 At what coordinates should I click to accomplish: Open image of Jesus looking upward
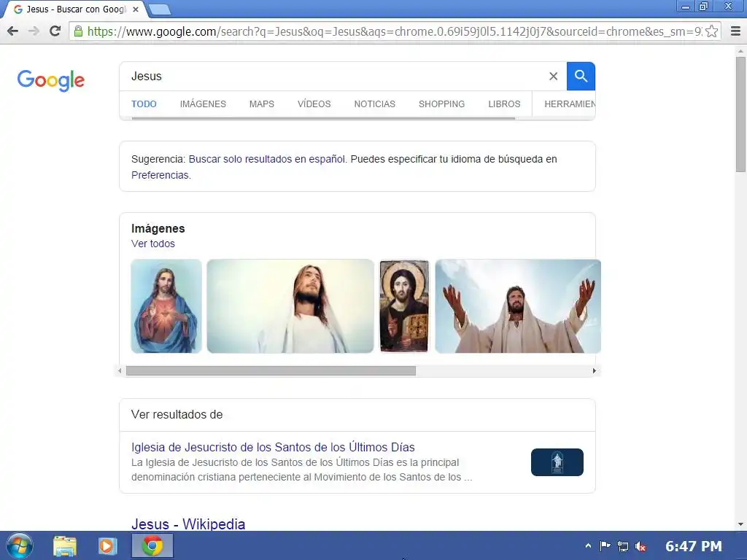[290, 306]
